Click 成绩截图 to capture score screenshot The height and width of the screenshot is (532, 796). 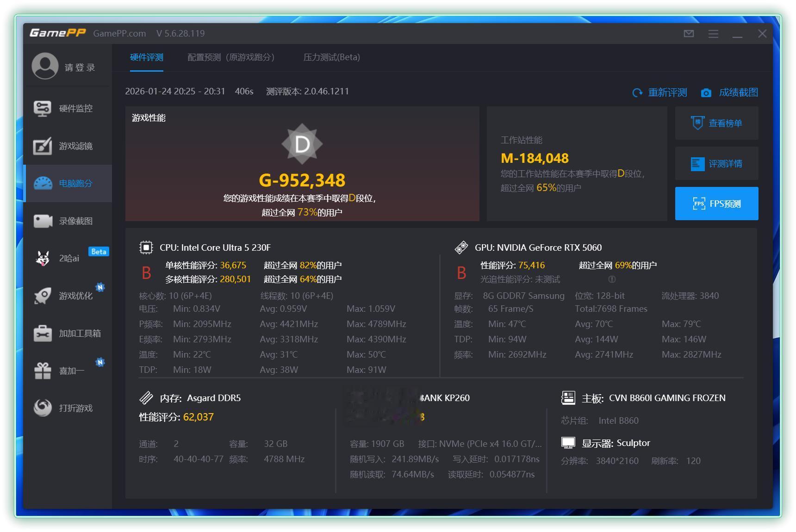(729, 93)
